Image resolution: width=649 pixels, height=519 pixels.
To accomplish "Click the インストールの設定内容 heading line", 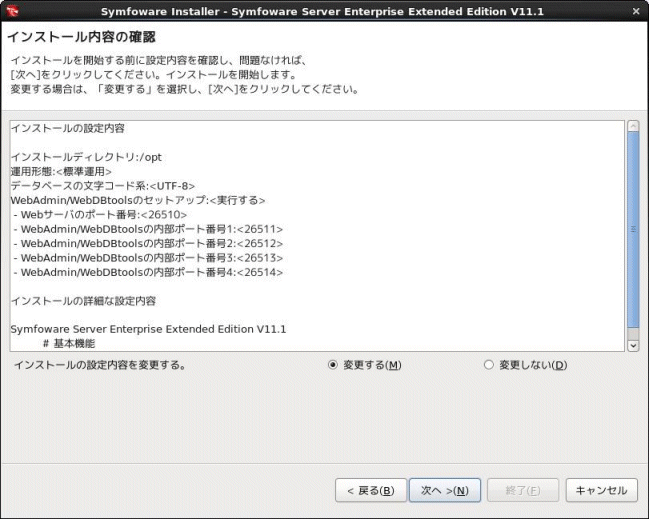I will [x=67, y=128].
